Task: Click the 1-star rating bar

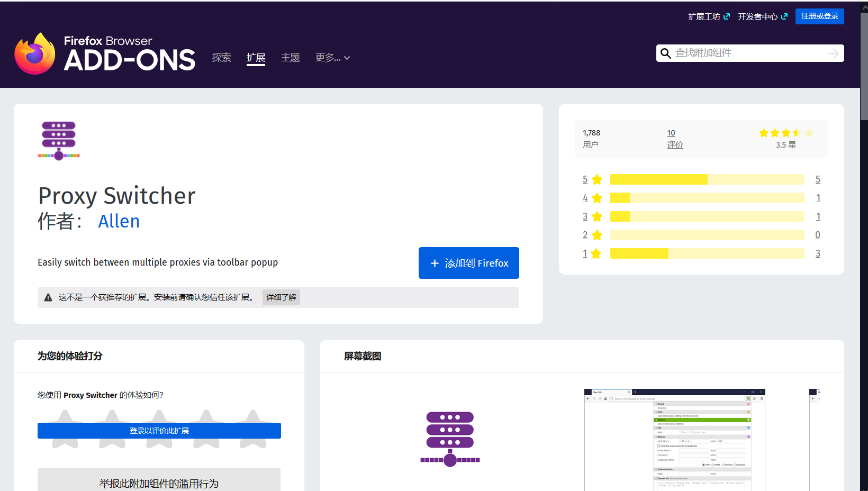Action: click(707, 253)
